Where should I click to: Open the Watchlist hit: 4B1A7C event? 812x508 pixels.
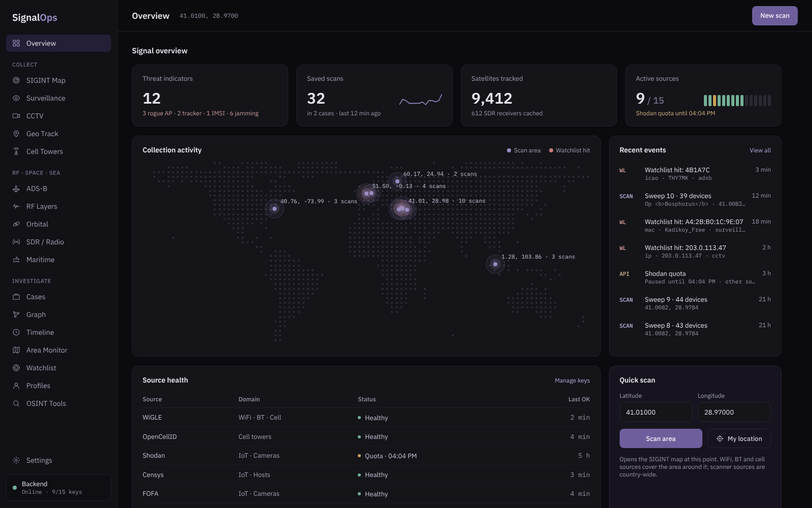click(695, 174)
